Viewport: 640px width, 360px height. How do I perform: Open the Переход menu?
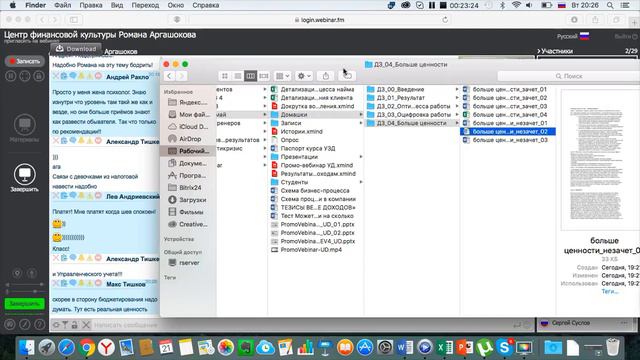coord(145,5)
